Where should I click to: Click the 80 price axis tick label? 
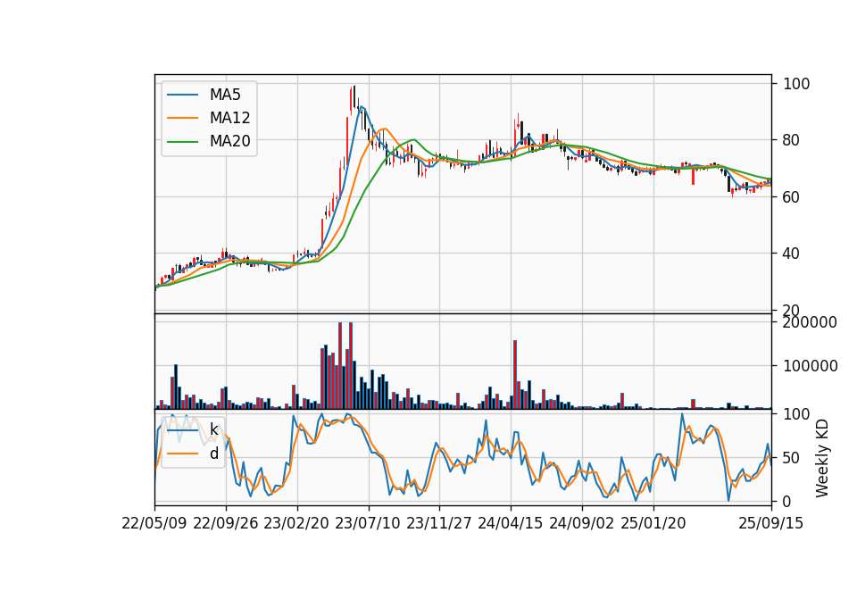coord(791,140)
